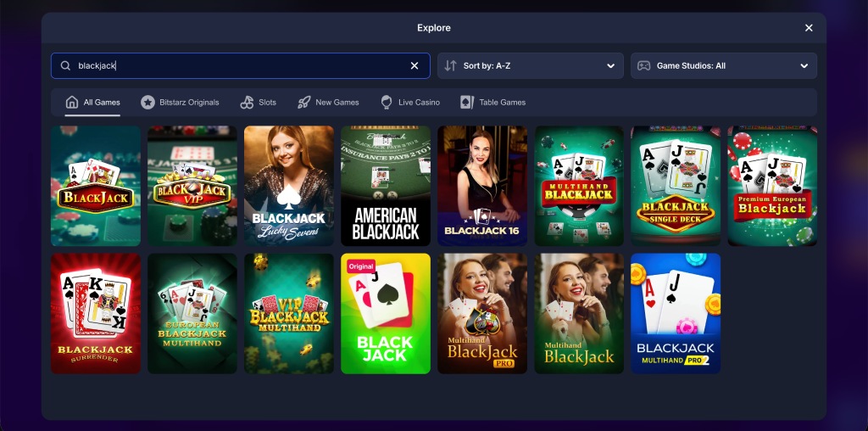Click the magnifying glass search icon

point(65,66)
